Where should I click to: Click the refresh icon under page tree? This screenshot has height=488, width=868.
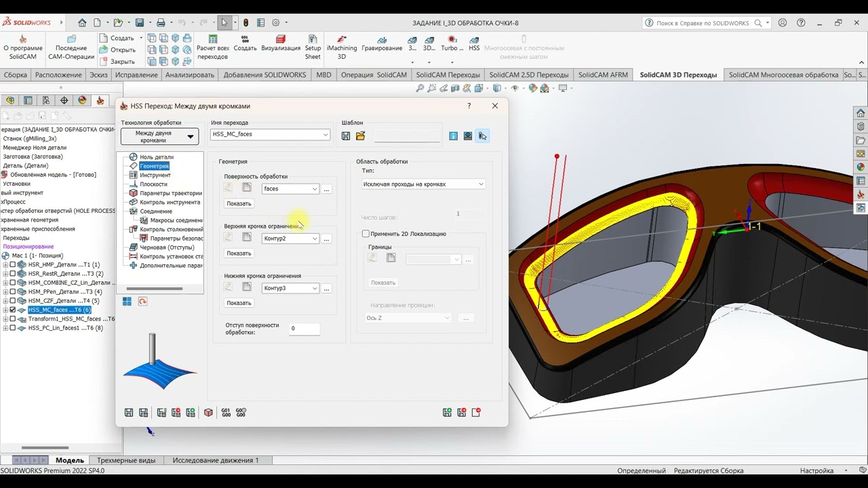coord(142,302)
